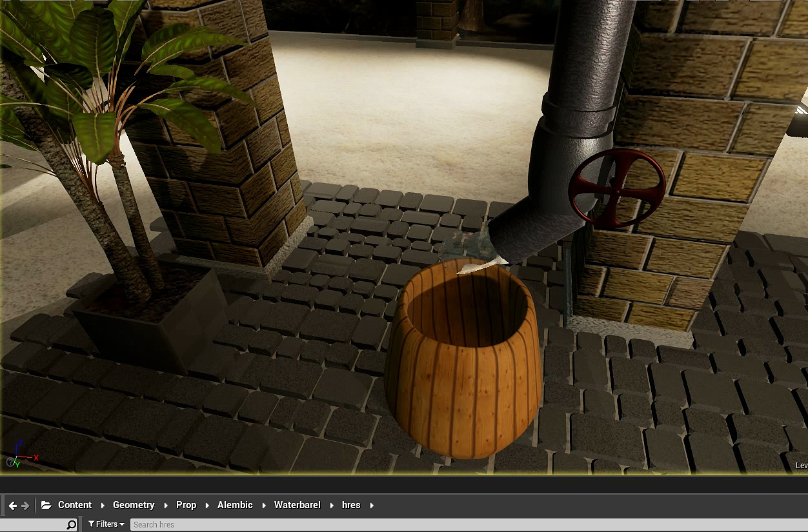Expand the arrow after hres breadcrumb
This screenshot has height=532, width=808.
pyautogui.click(x=372, y=506)
